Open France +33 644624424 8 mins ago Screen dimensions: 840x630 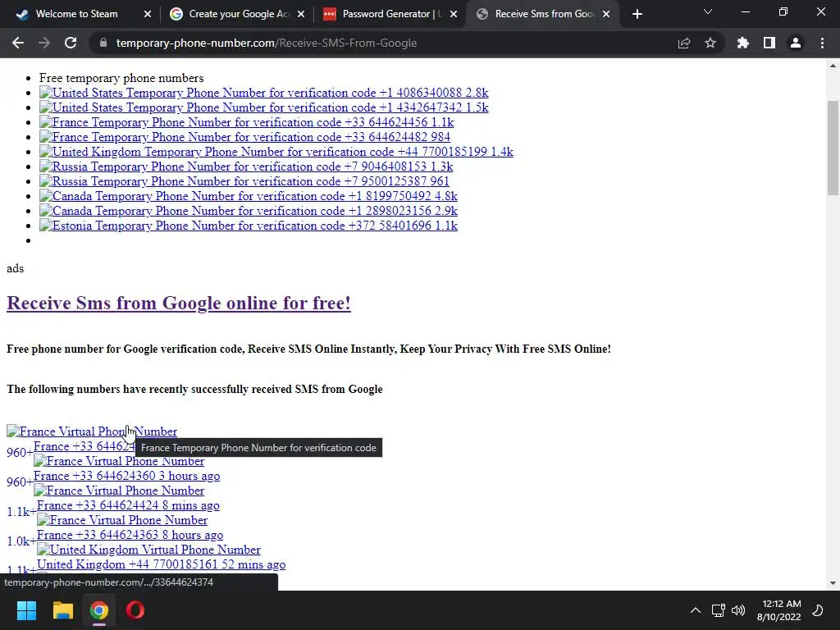pyautogui.click(x=128, y=505)
